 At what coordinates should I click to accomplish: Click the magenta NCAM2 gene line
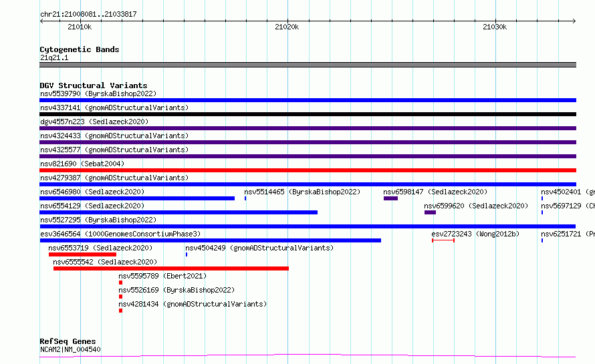point(308,355)
